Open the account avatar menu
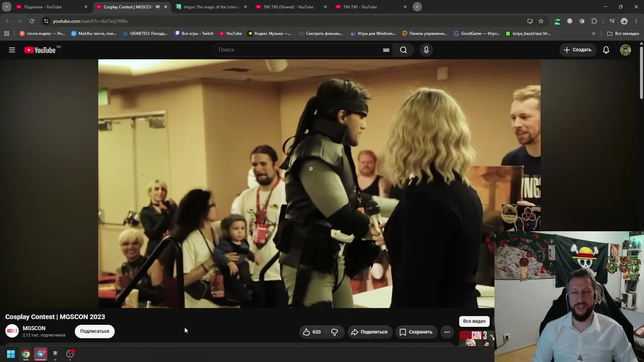Image resolution: width=644 pixels, height=362 pixels. (x=625, y=50)
